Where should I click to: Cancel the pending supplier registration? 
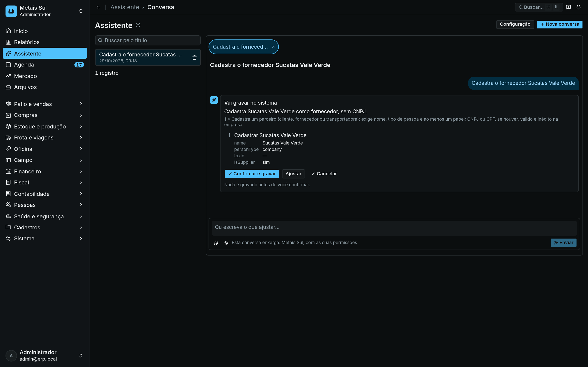pyautogui.click(x=324, y=174)
